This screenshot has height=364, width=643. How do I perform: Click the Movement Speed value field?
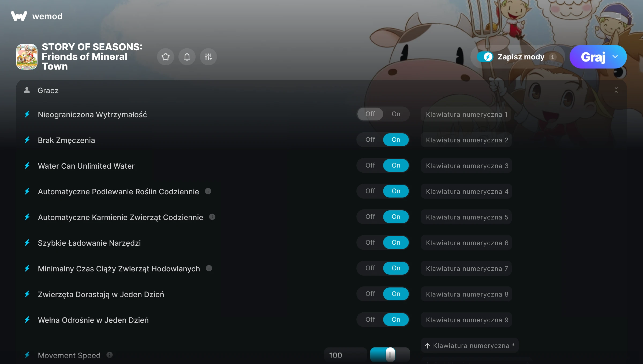coord(345,355)
